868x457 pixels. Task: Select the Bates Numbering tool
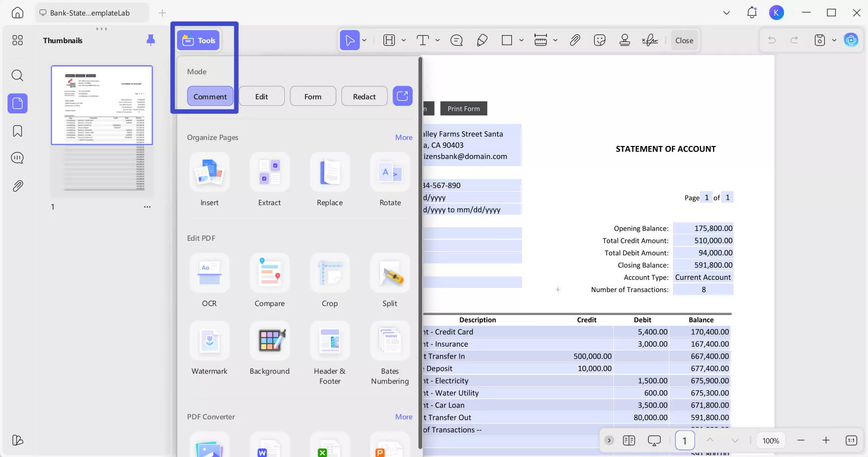point(390,341)
